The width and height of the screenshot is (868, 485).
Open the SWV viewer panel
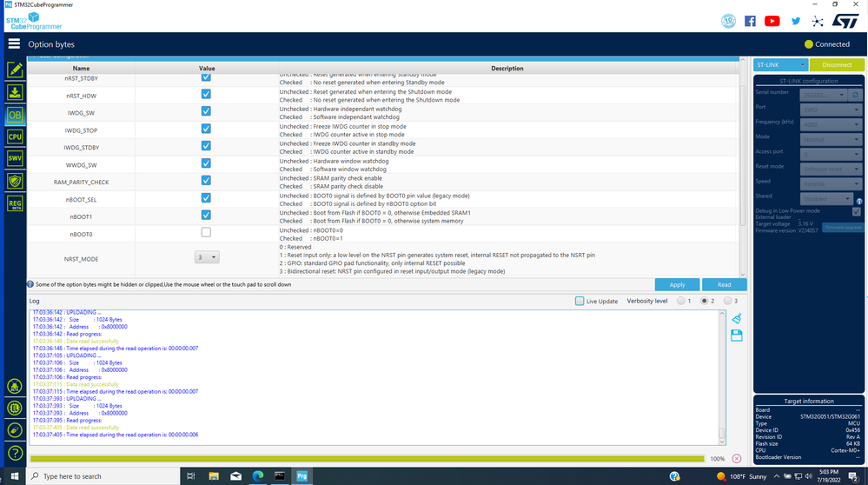coord(15,158)
